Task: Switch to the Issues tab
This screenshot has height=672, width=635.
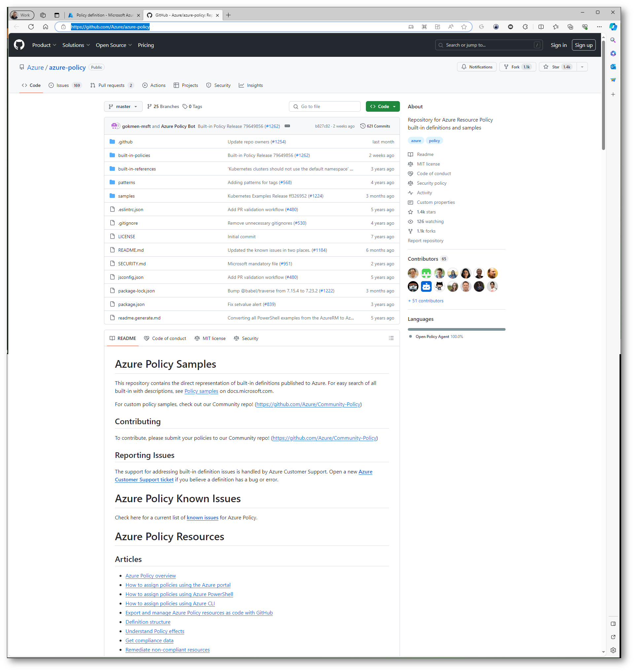Action: 63,85
